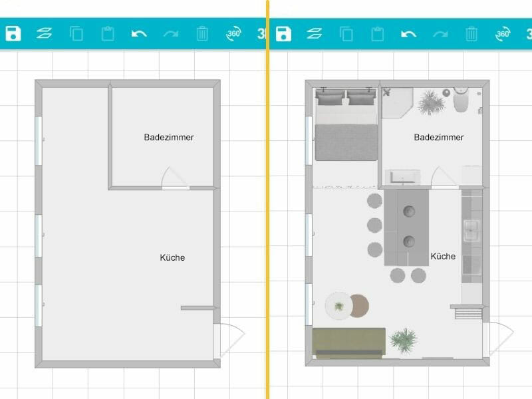Select the double bed in the furnished plan
The width and height of the screenshot is (532, 399).
coord(346,124)
